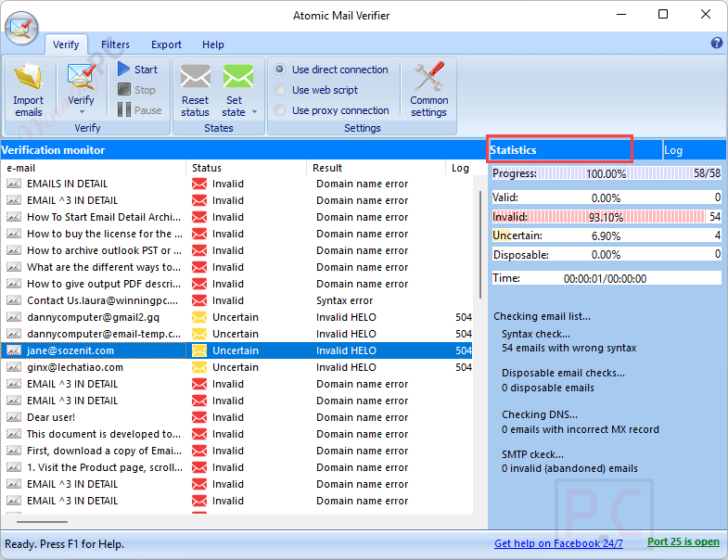This screenshot has width=728, height=560.
Task: Click the horizontal scrollbar under email list
Action: [x=42, y=522]
